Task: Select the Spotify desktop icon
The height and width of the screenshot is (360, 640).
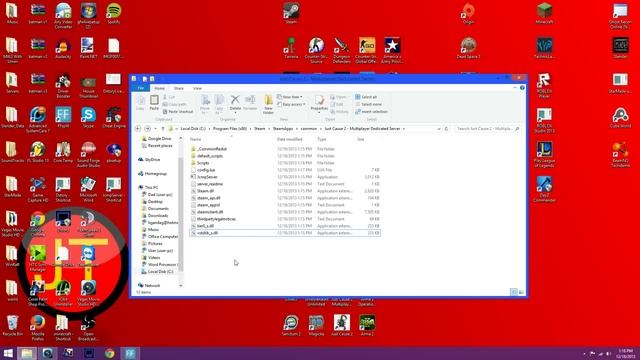Action: click(113, 13)
